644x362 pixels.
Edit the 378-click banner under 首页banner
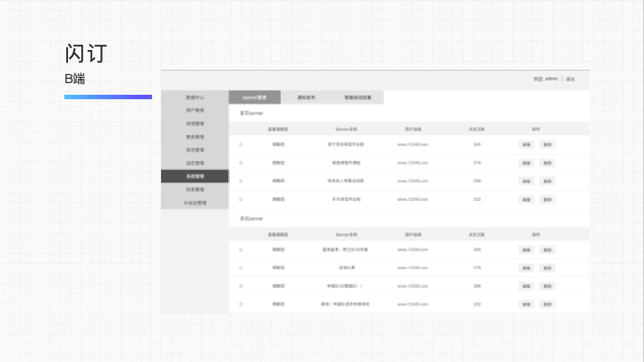[526, 163]
